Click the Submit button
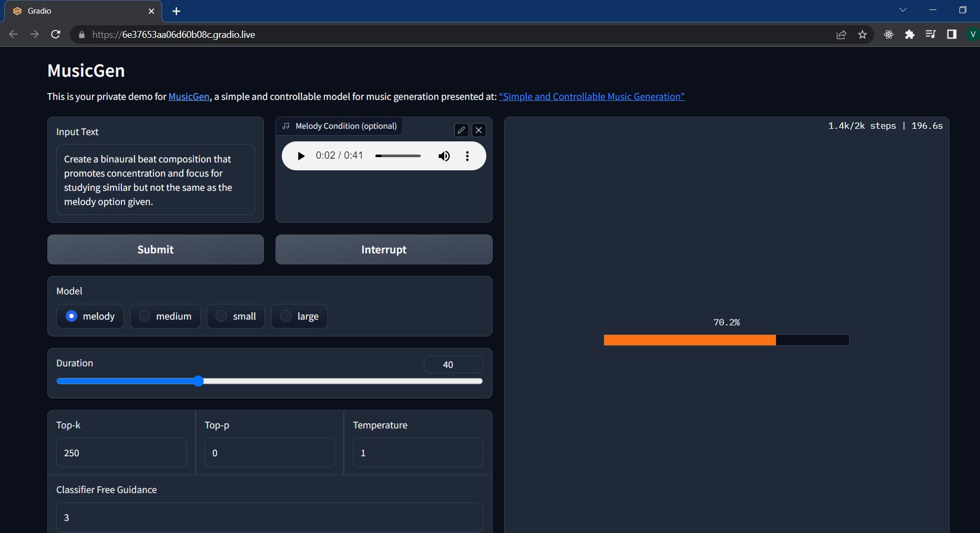980x533 pixels. point(156,250)
